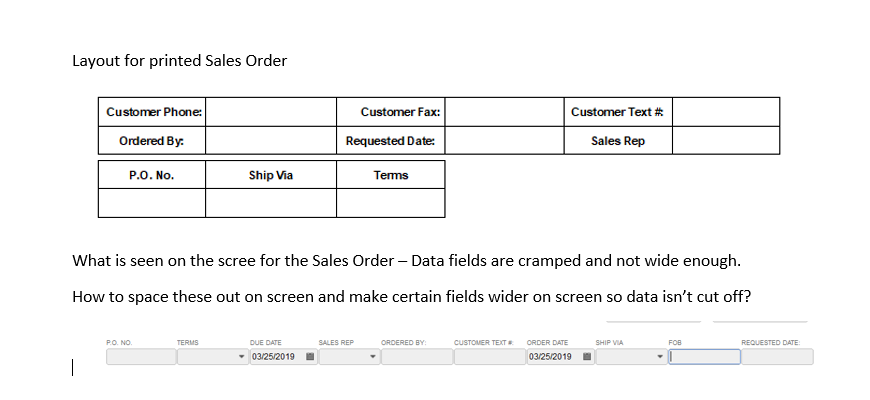
Task: Click into the Order Date text field
Action: [x=552, y=357]
